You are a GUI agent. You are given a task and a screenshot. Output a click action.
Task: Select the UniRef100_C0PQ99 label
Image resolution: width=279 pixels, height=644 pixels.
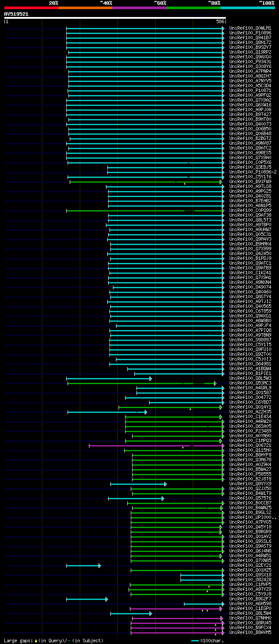click(250, 211)
